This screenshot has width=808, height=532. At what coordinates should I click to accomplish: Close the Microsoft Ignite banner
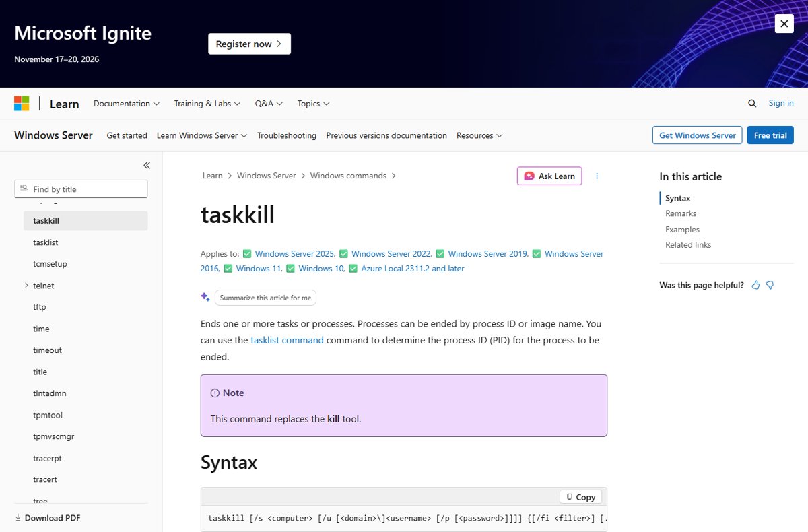click(x=784, y=24)
